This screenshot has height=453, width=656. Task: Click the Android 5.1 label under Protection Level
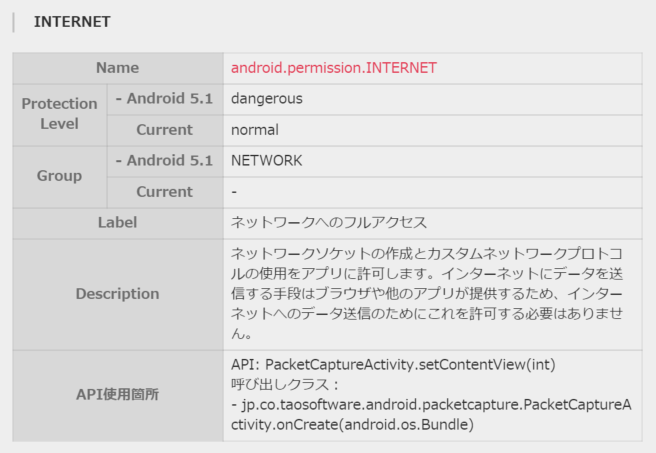pos(164,99)
